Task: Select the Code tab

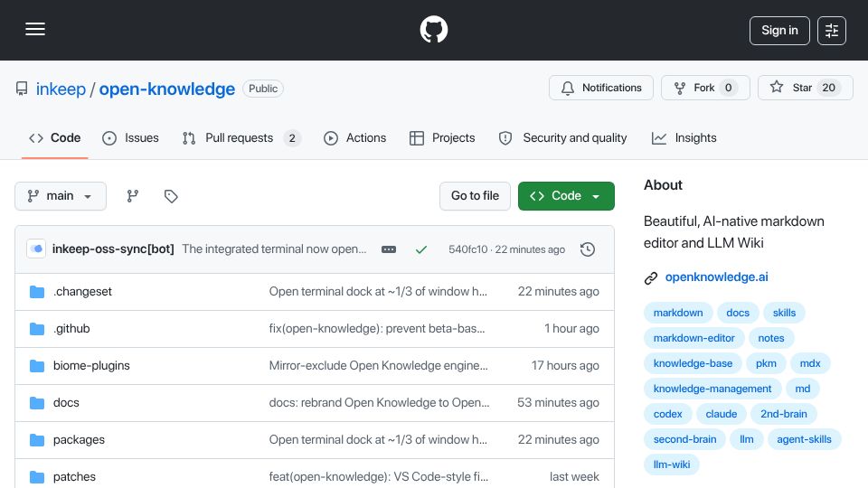Action: pyautogui.click(x=55, y=137)
